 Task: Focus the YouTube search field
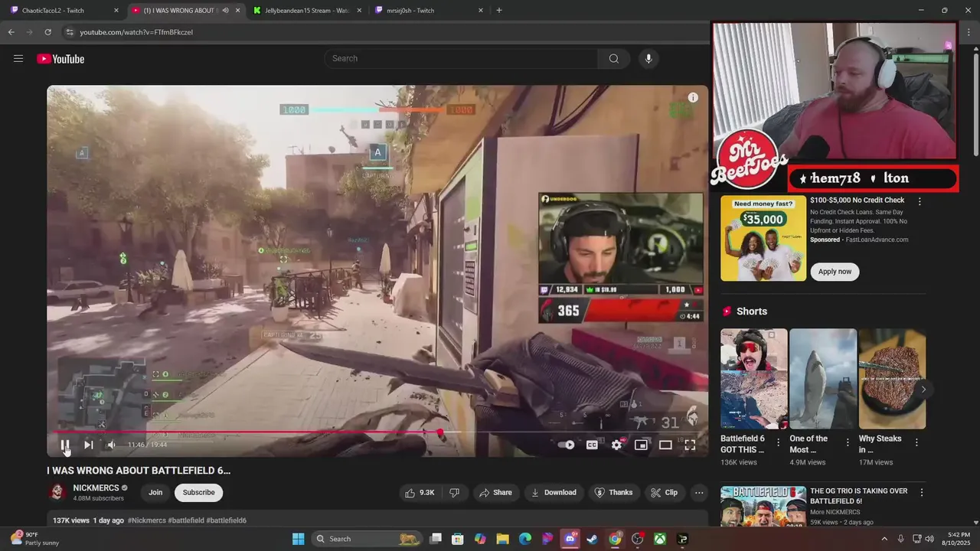[462, 59]
